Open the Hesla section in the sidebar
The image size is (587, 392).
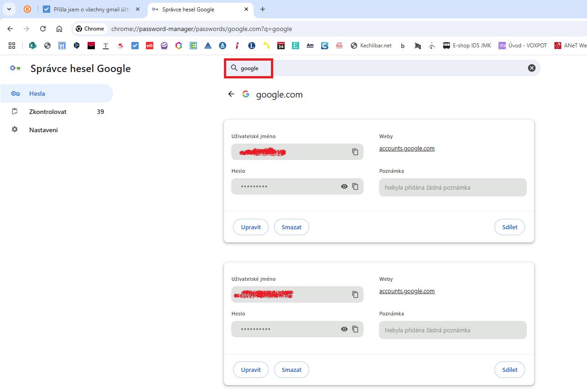tap(57, 93)
